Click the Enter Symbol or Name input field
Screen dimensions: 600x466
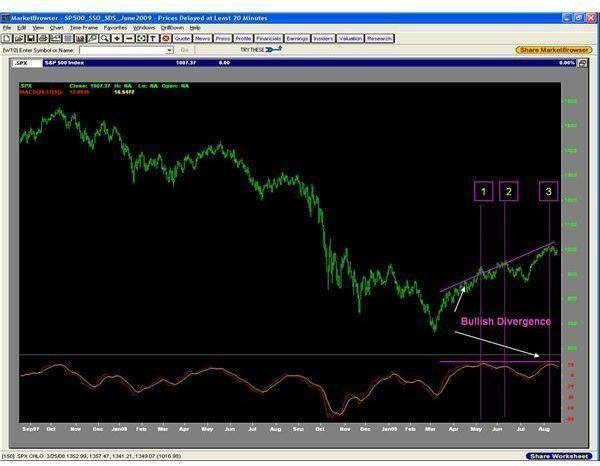point(126,50)
